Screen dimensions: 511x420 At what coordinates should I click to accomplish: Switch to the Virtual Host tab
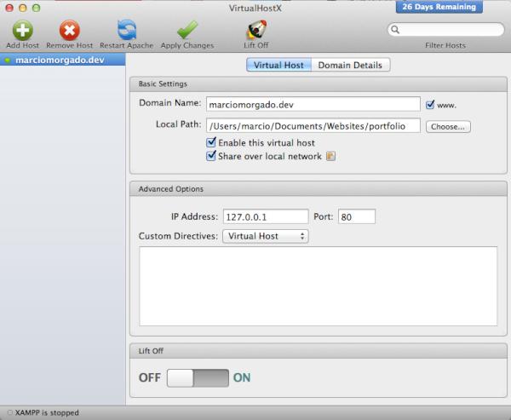tap(278, 65)
